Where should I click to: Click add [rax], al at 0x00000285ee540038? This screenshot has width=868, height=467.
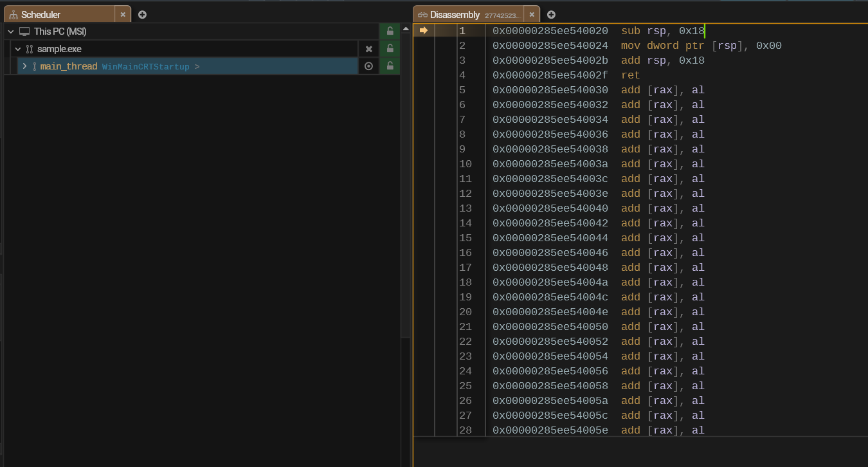coord(663,149)
